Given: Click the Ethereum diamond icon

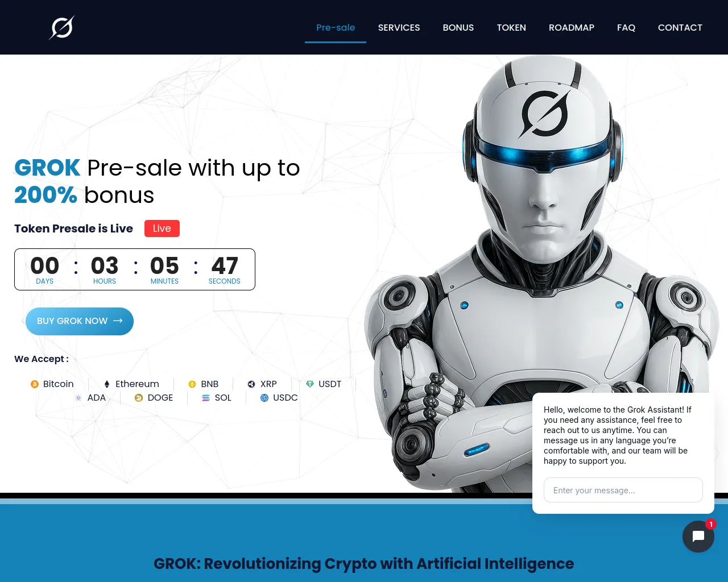Looking at the screenshot, I should pyautogui.click(x=107, y=384).
